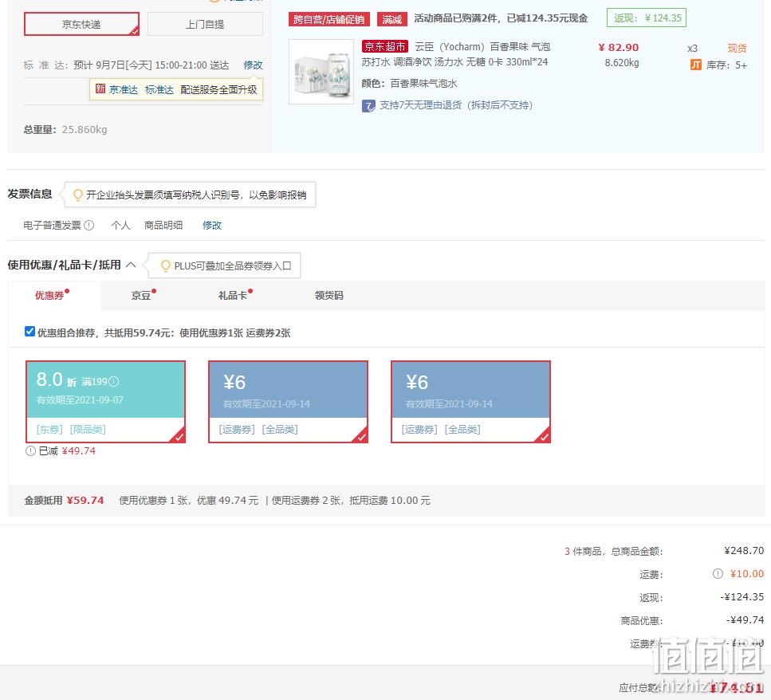Viewport: 771px width, 700px height.
Task: Click 电子普通发票 invoice type text
Action: tap(52, 225)
